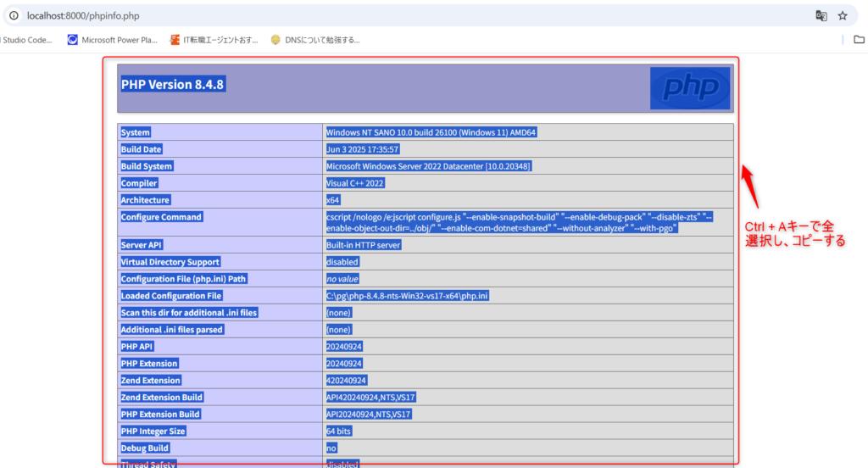Click the Server API label
This screenshot has width=868, height=468.
tap(142, 245)
